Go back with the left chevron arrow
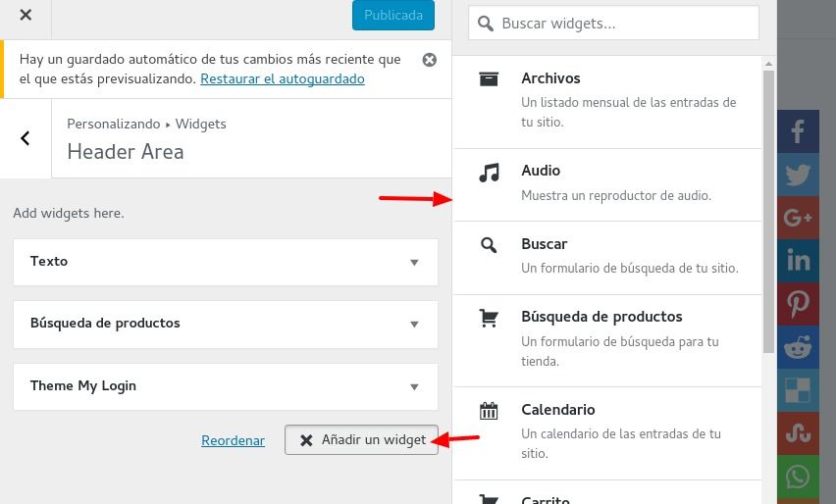This screenshot has width=836, height=504. (x=26, y=138)
